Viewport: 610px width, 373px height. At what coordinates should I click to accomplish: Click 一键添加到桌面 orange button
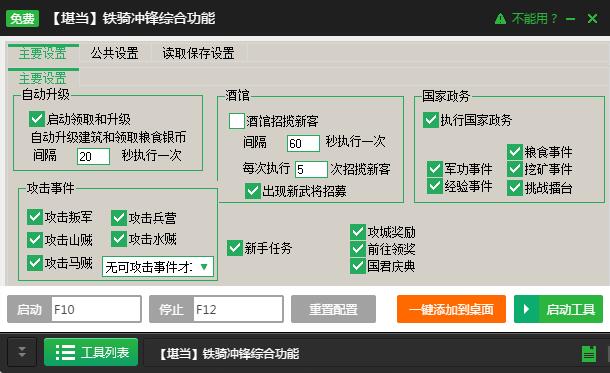[451, 309]
